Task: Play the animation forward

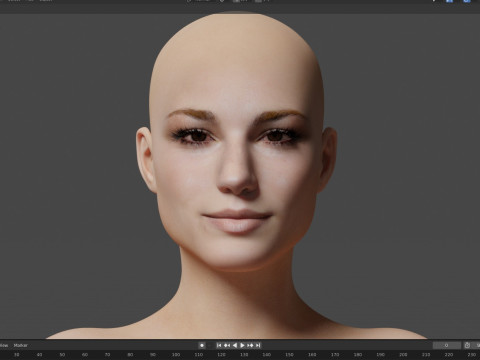Action: pyautogui.click(x=242, y=345)
